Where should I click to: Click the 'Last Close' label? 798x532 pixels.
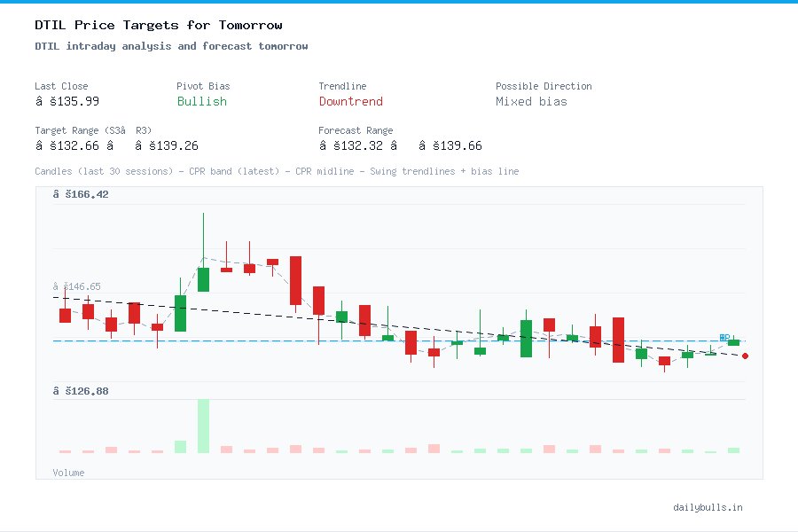[x=61, y=86]
